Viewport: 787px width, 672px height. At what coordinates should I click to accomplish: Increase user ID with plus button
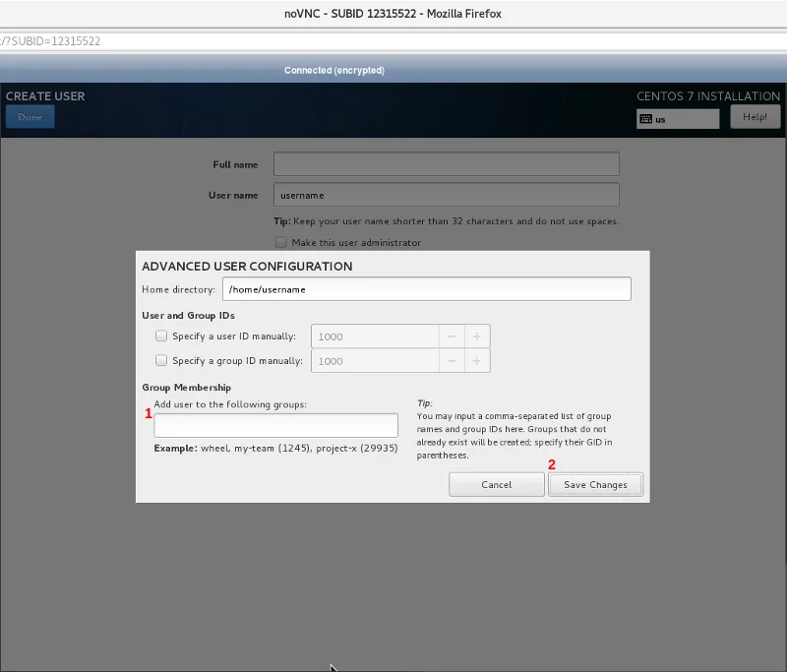click(477, 336)
